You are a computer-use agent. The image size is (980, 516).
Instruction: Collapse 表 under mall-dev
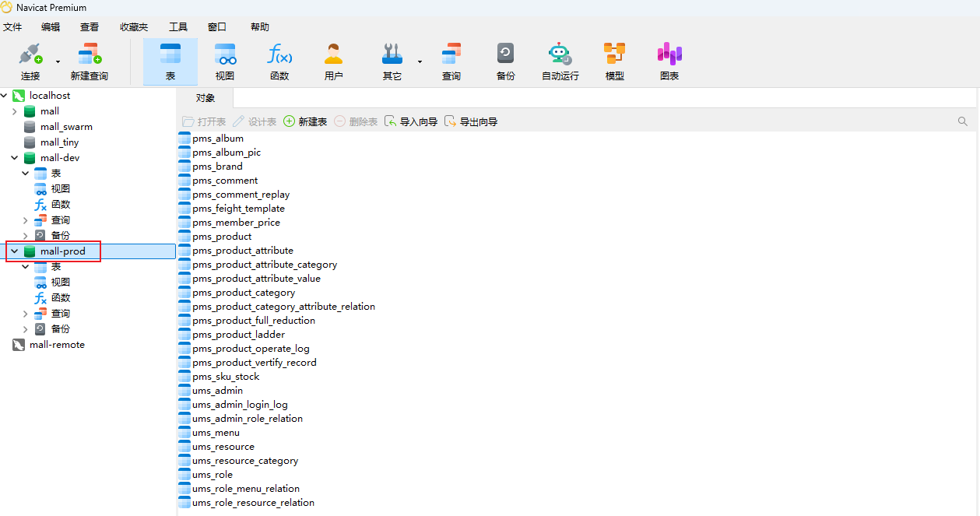coord(25,174)
